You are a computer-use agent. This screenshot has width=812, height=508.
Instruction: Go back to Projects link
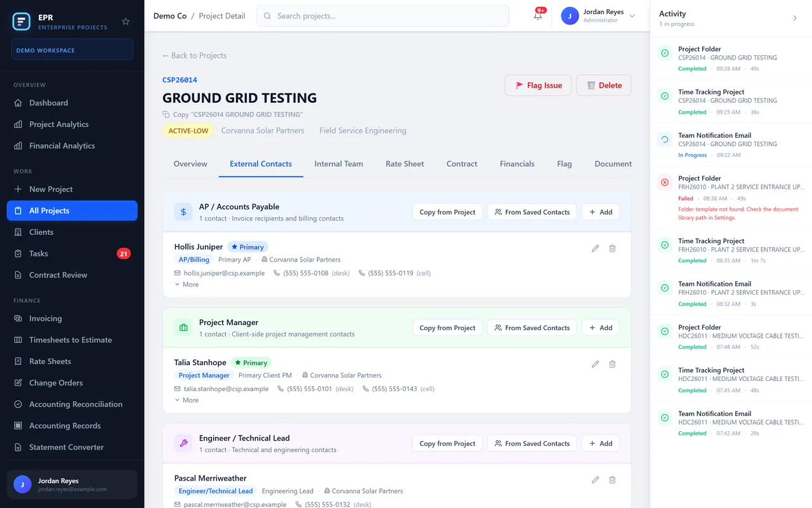pos(194,55)
